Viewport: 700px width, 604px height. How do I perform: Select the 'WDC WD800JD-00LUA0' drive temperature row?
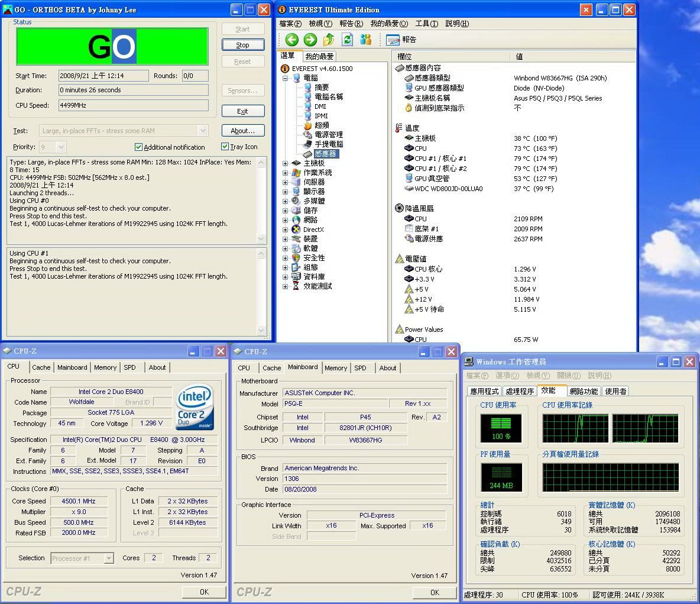pos(478,189)
